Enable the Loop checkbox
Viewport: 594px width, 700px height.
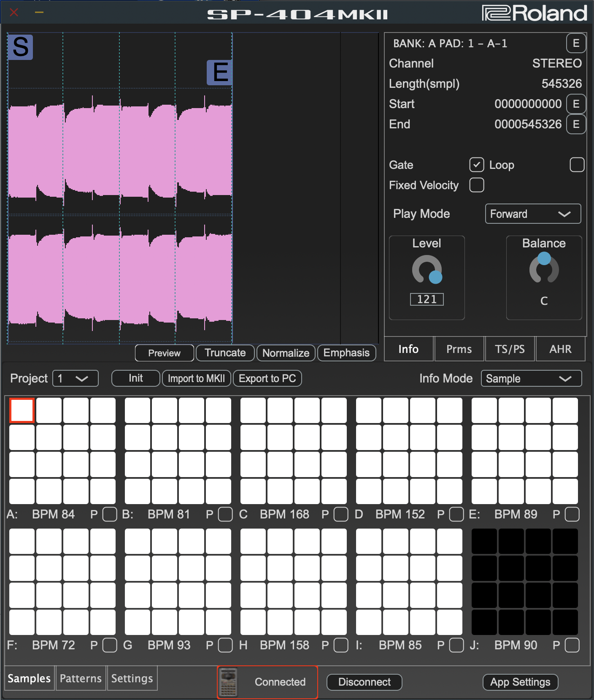click(577, 165)
